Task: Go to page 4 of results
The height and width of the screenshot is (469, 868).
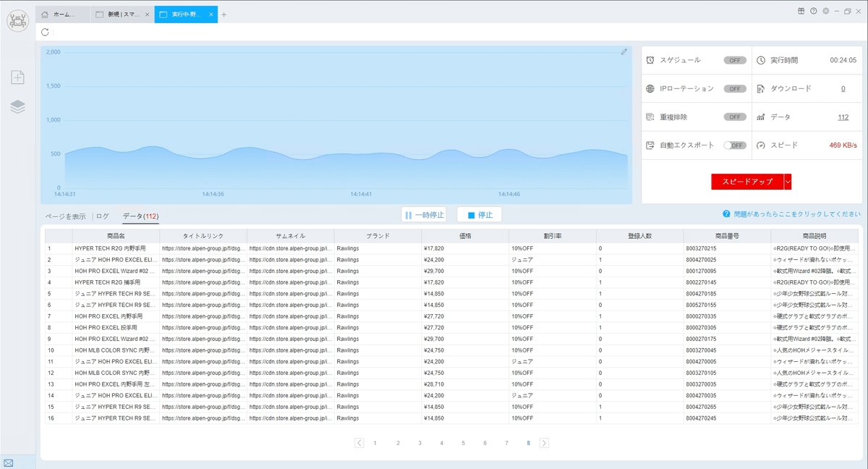Action: pos(441,443)
